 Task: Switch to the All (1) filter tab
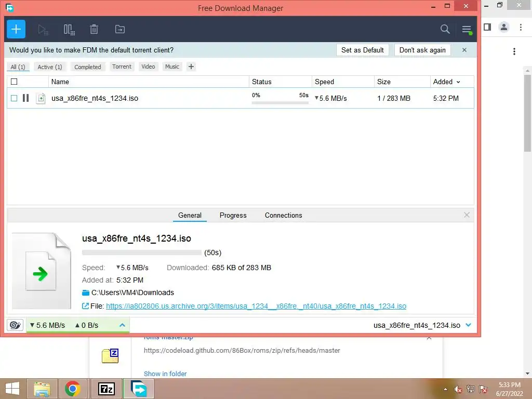[18, 67]
